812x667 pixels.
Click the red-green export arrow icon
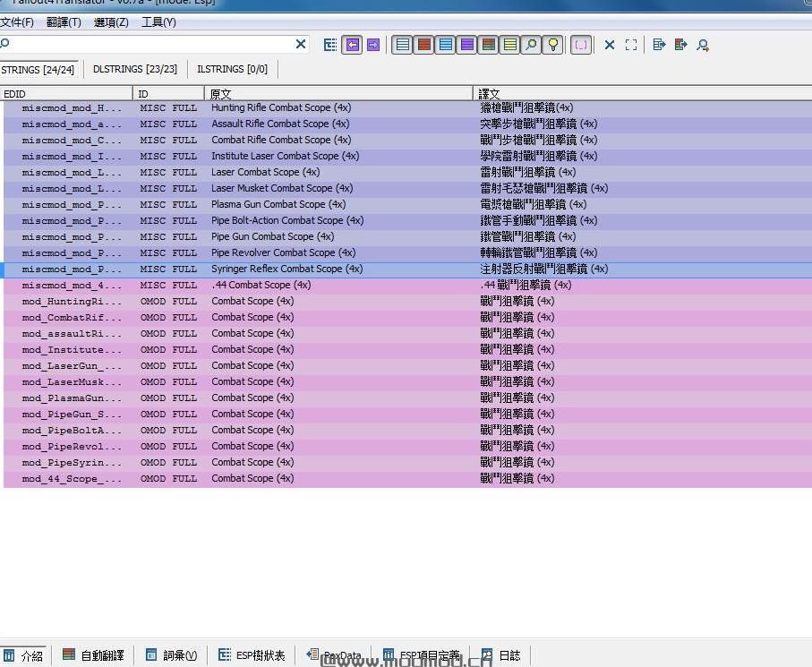[x=680, y=45]
